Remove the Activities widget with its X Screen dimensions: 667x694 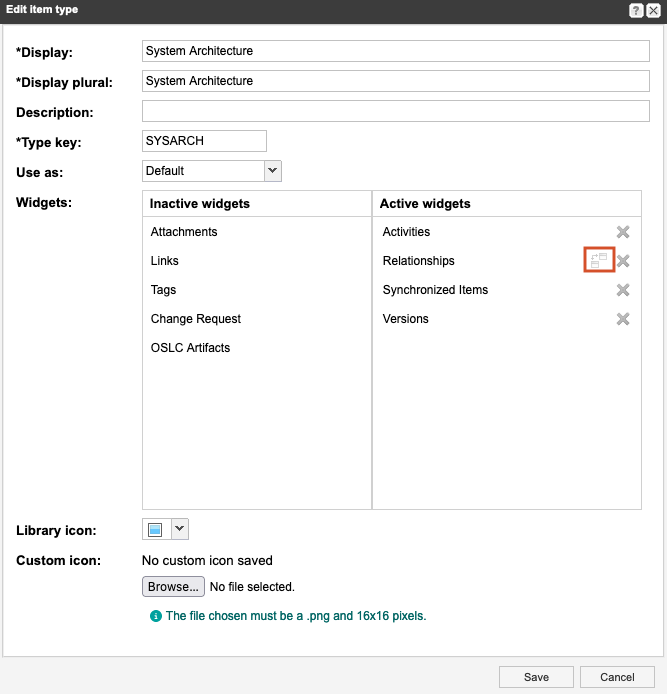coord(623,231)
